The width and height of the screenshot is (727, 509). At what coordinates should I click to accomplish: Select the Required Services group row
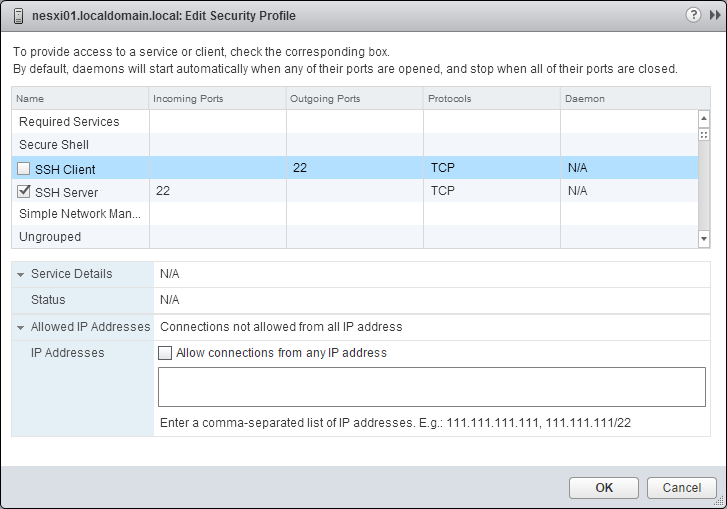tap(69, 122)
